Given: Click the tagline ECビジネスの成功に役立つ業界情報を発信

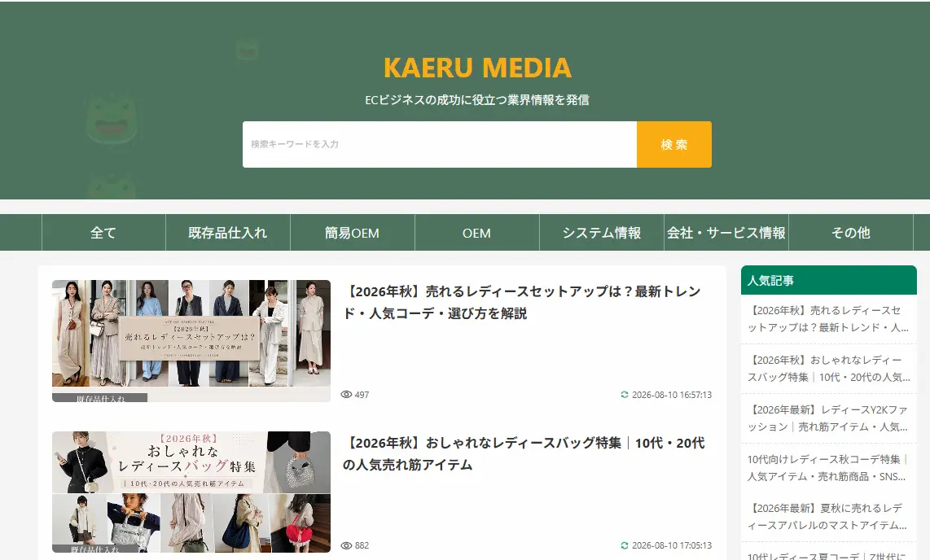Looking at the screenshot, I should [x=477, y=100].
